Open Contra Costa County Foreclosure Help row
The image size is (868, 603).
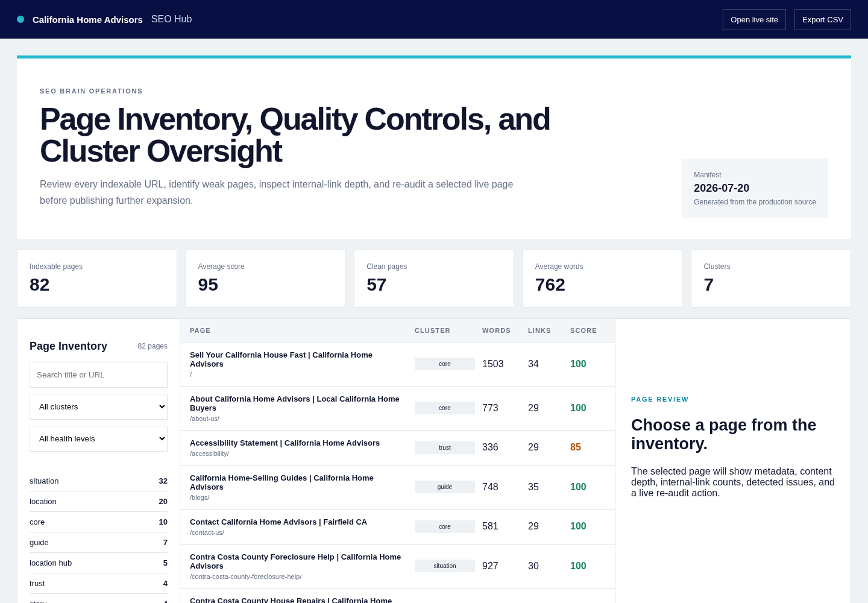pyautogui.click(x=397, y=566)
